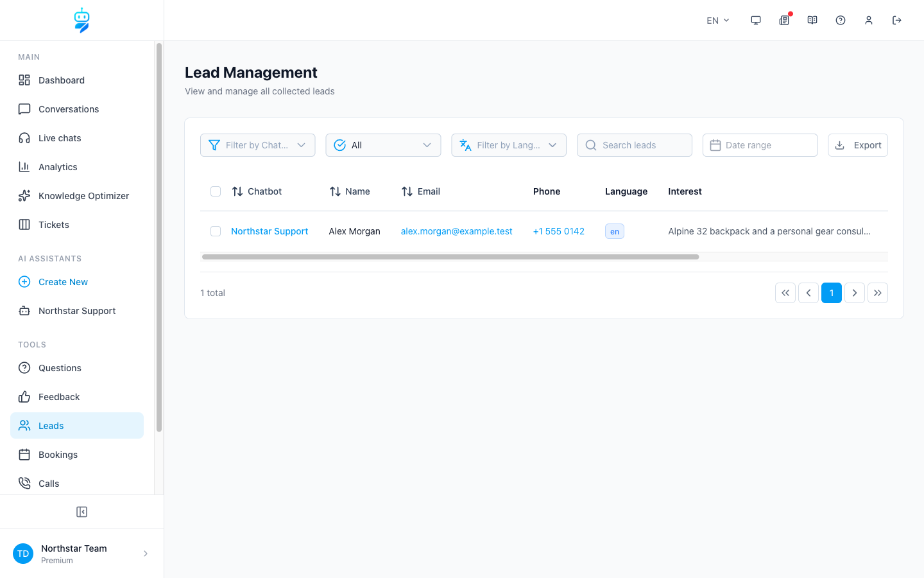Click the chatbot logo icon
This screenshot has width=924, height=578.
pos(81,21)
